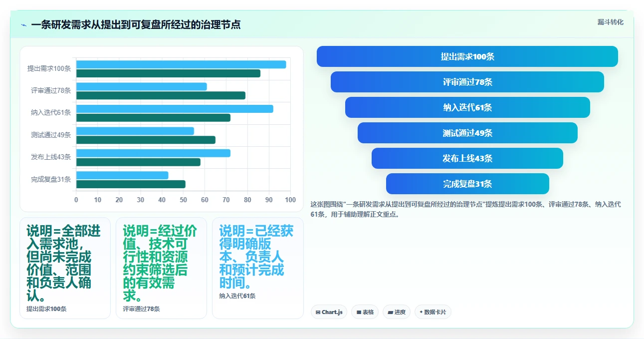Click the 提出需求100条 axis label in chart
Viewport: 644px width, 339px height.
point(49,68)
